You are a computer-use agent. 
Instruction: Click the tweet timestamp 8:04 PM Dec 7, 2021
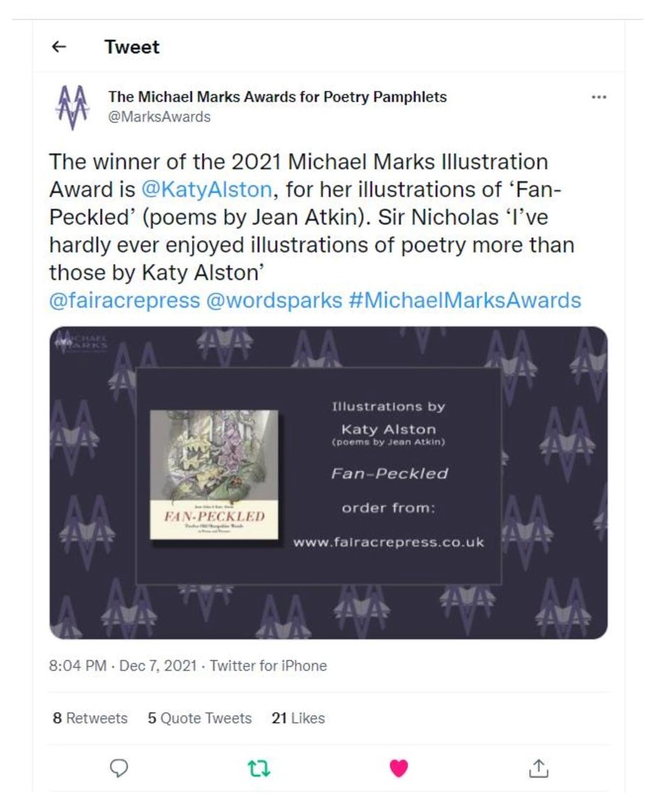[x=122, y=666]
